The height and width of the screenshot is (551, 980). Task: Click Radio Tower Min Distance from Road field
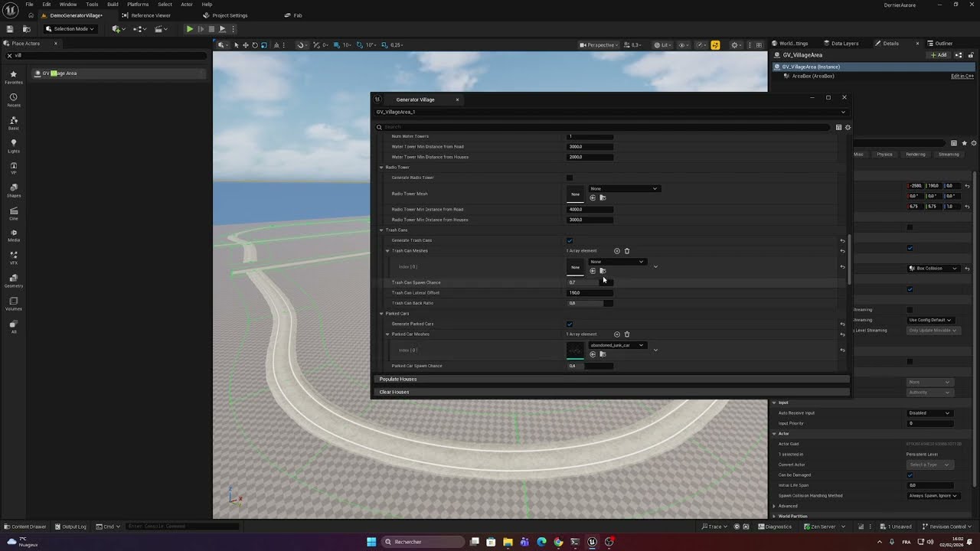tap(590, 210)
